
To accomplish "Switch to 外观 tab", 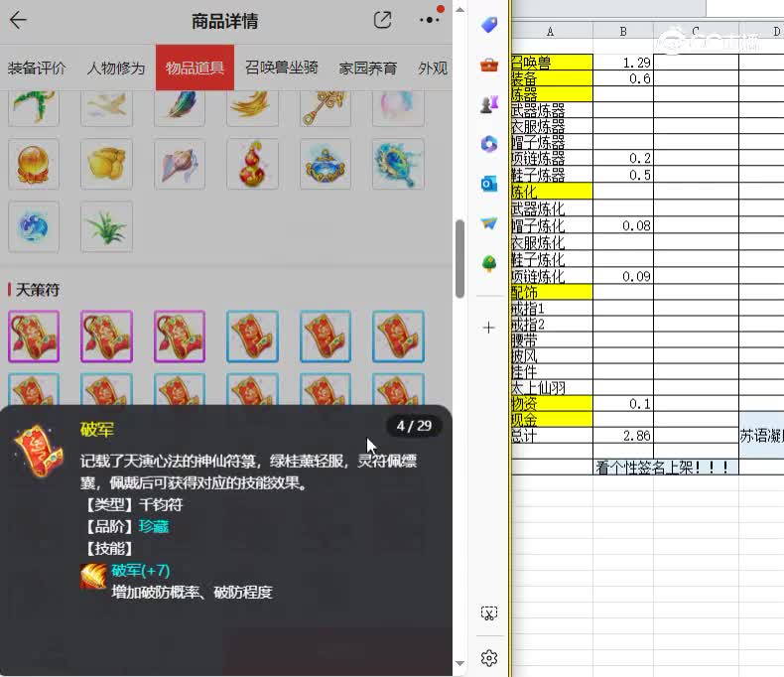I will (433, 68).
